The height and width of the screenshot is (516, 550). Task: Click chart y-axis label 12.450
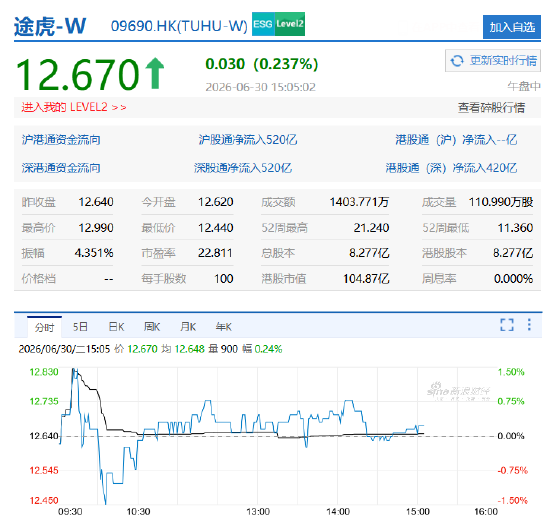tap(44, 500)
